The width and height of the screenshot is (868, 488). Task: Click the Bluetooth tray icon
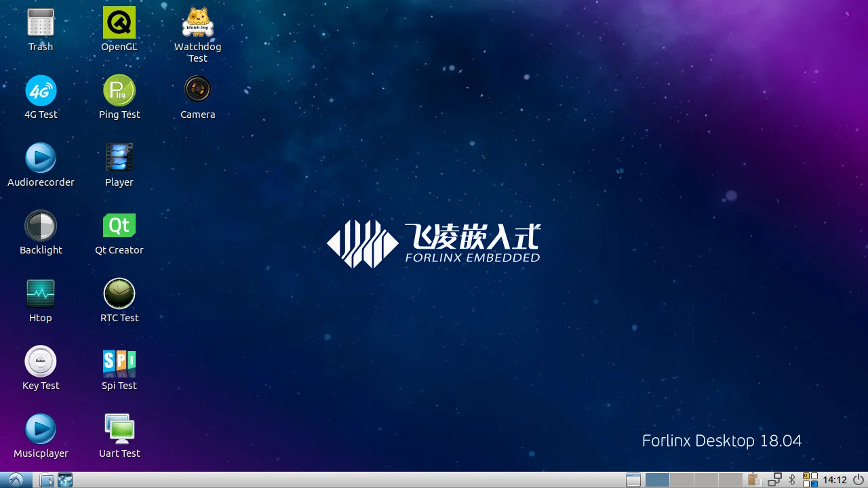coord(792,481)
